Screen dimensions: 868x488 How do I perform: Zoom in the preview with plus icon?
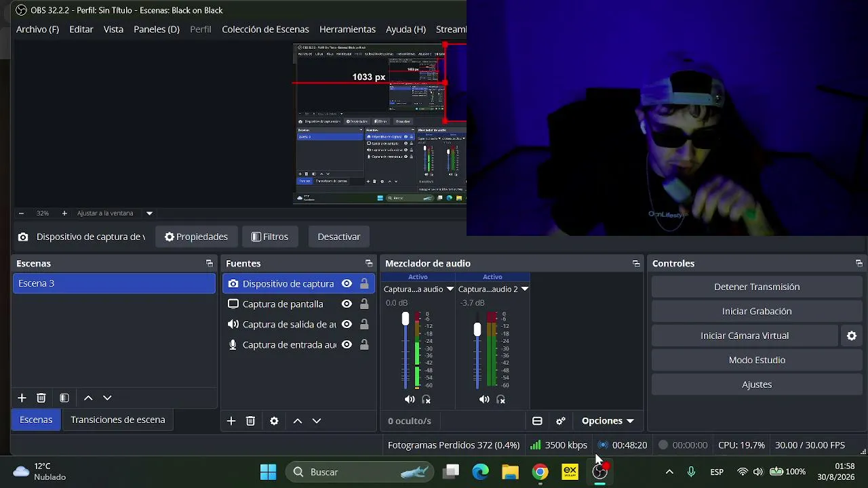pos(64,213)
